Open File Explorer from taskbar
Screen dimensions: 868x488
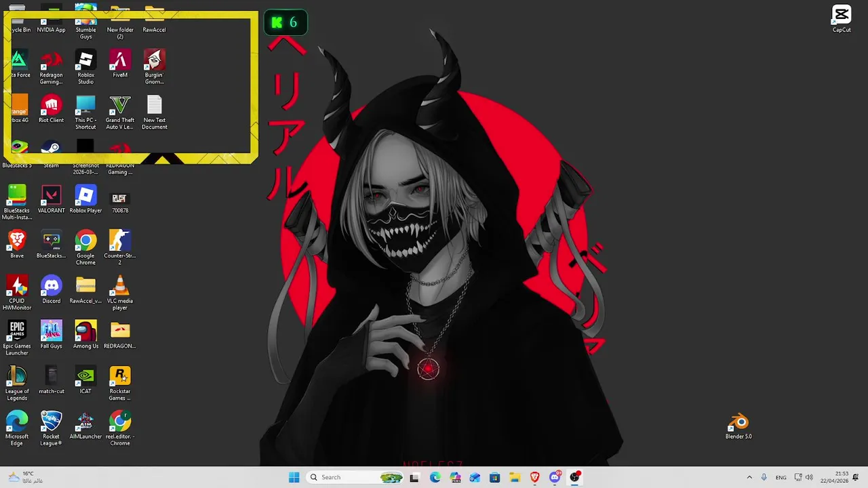515,477
